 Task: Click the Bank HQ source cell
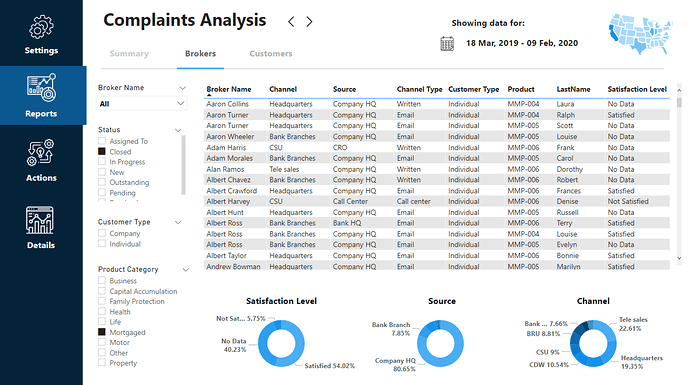tap(347, 223)
